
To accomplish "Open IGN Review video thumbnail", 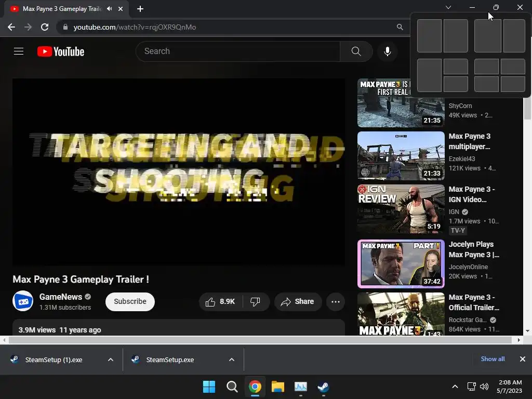I will (401, 209).
